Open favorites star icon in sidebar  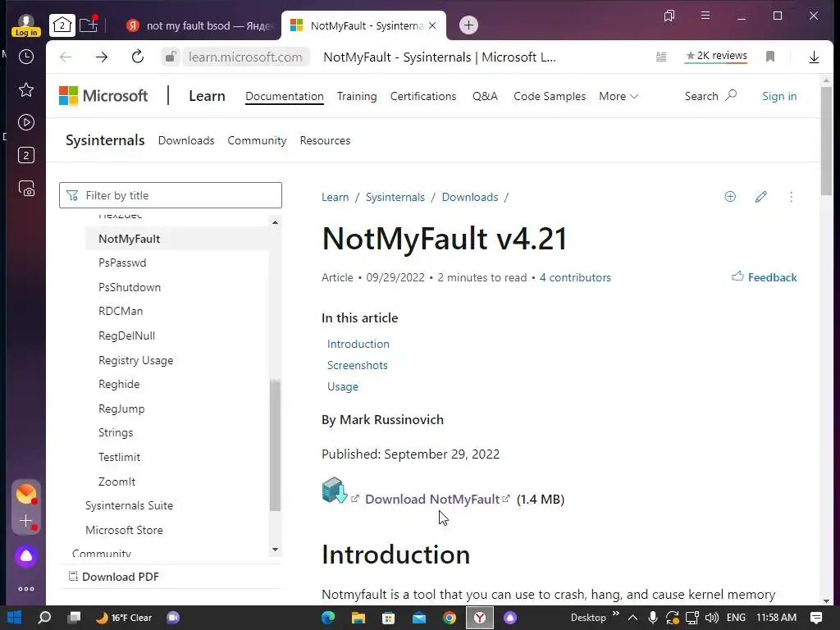[25, 89]
